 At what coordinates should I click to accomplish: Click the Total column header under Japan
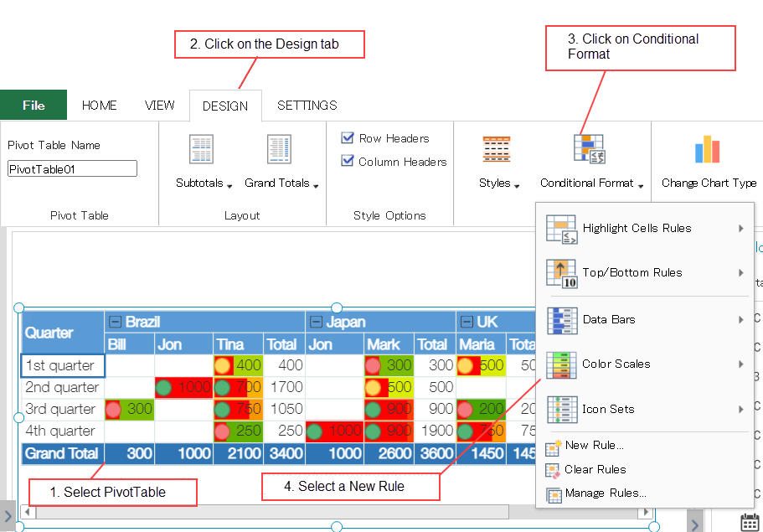[435, 344]
